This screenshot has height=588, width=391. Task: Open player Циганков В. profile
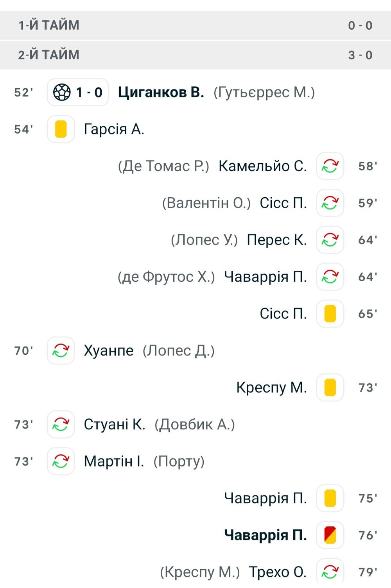[x=161, y=93]
